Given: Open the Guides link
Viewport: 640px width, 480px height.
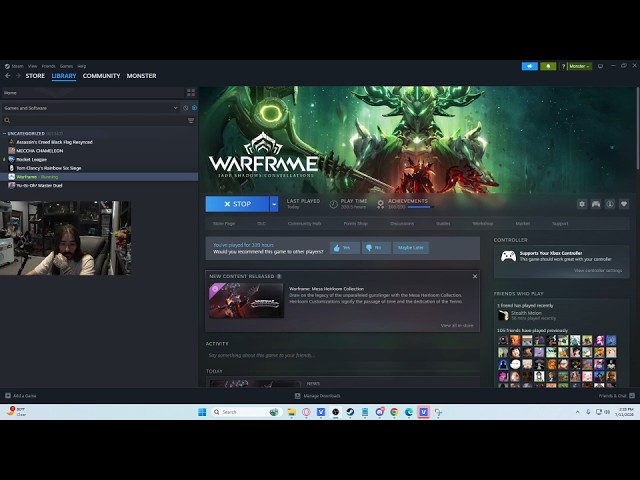Looking at the screenshot, I should 443,224.
